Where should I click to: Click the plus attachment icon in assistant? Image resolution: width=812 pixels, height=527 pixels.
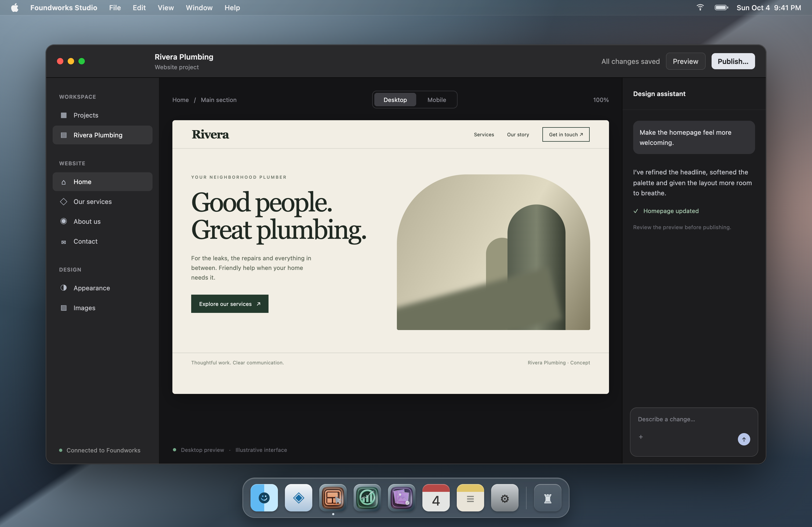point(641,437)
